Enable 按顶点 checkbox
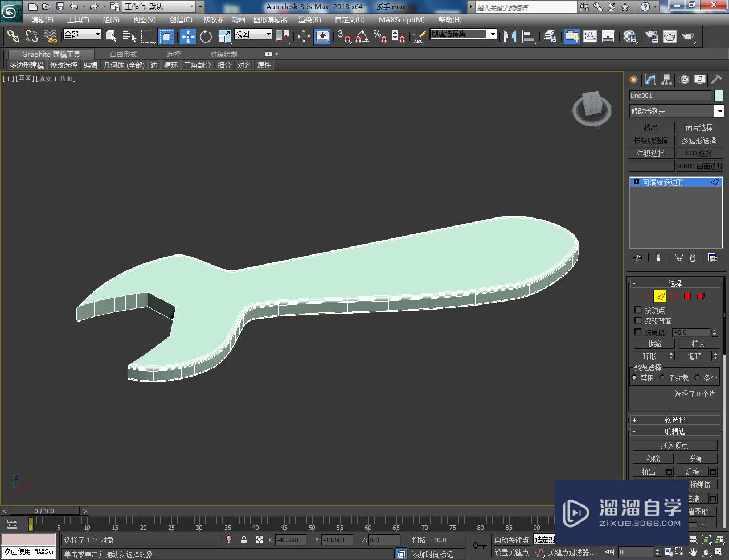Screen dimensions: 729x560 click(x=638, y=310)
